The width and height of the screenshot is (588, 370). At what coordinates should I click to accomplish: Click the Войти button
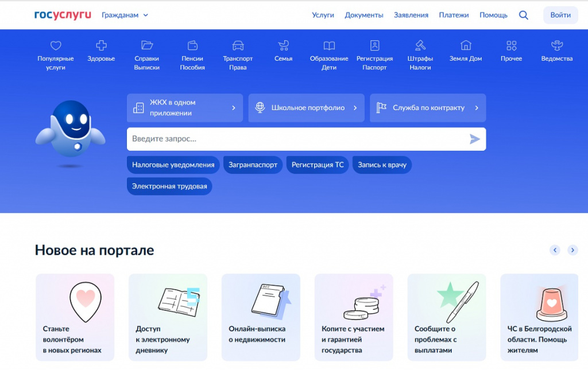[560, 15]
